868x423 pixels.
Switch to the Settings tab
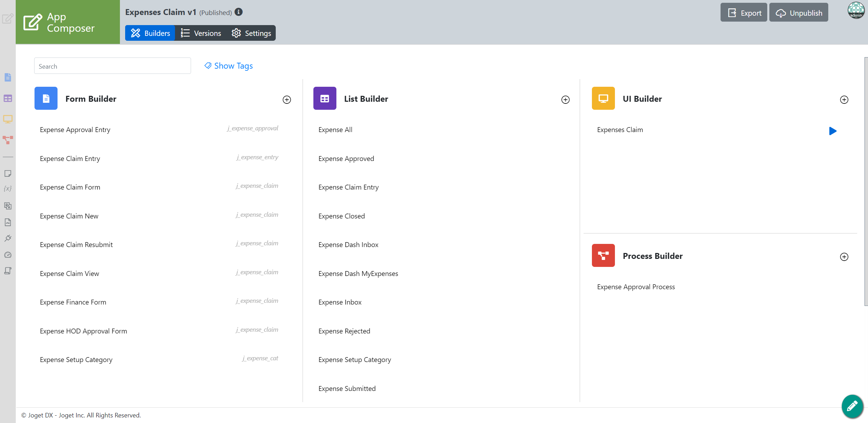click(251, 33)
